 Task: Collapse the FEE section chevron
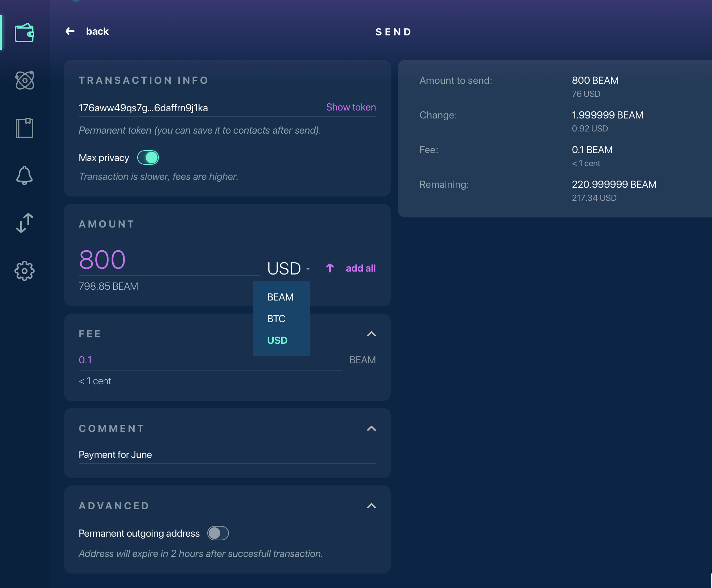pyautogui.click(x=372, y=334)
